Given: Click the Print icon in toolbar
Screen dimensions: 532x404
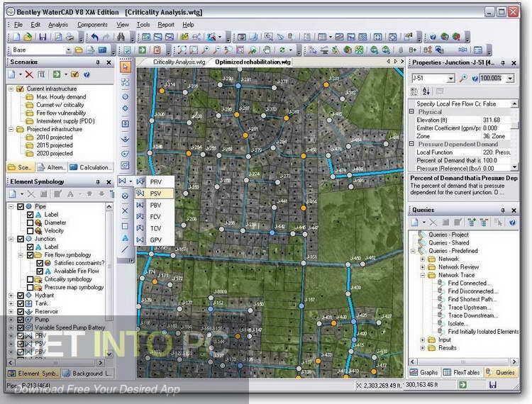Looking at the screenshot, I should pyautogui.click(x=70, y=37).
